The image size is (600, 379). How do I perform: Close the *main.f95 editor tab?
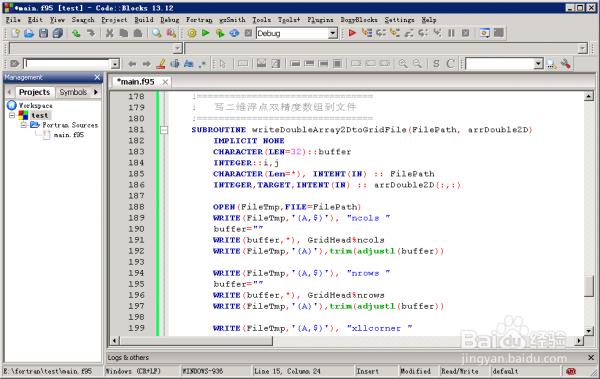pyautogui.click(x=165, y=82)
